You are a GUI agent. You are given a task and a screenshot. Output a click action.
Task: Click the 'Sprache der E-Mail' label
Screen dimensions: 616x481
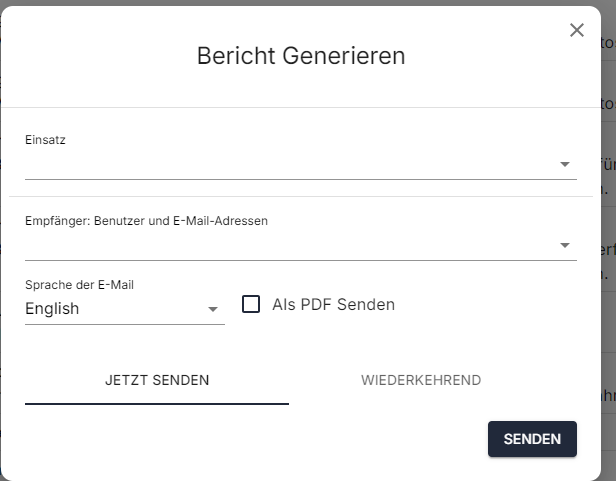[x=79, y=285]
